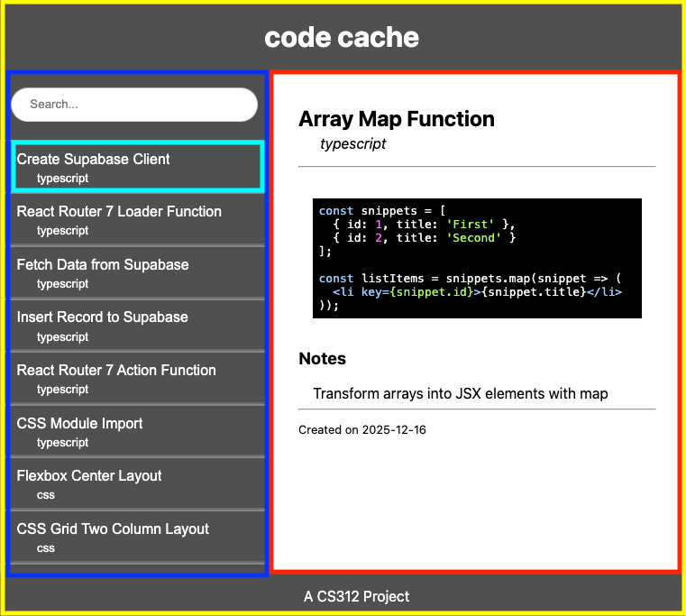Screen dimensions: 686x616
Task: Click the Notes heading
Action: pyautogui.click(x=323, y=359)
